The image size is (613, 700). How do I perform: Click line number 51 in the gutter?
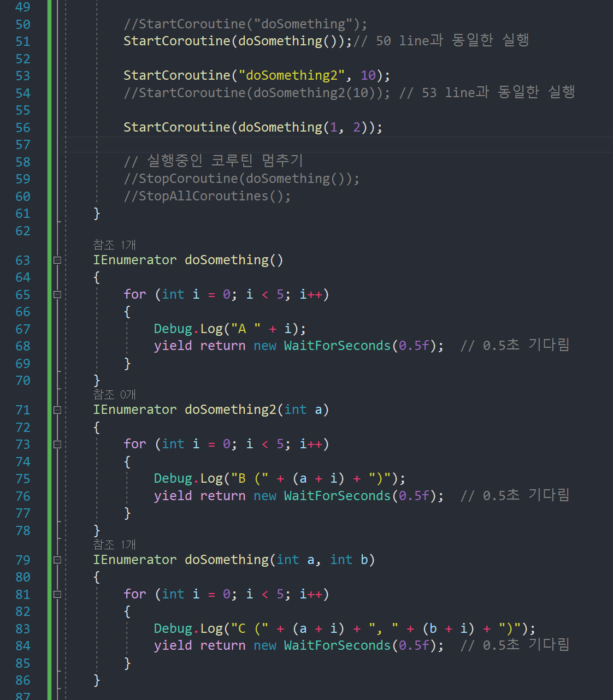[x=23, y=41]
